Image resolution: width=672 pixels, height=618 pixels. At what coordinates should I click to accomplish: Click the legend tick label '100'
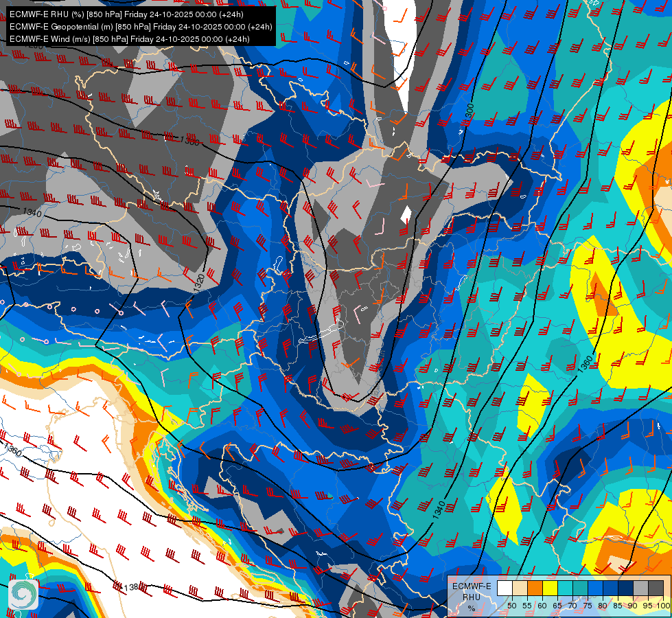tap(663, 606)
